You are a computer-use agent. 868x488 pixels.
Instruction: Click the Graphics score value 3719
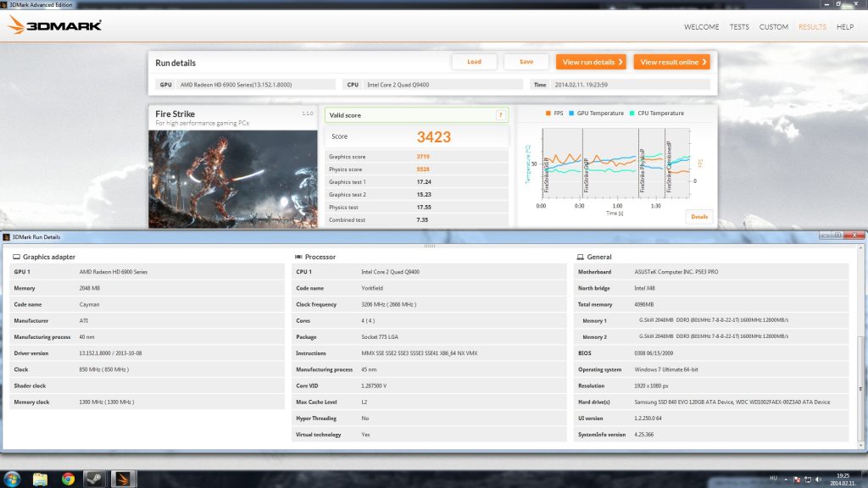423,157
